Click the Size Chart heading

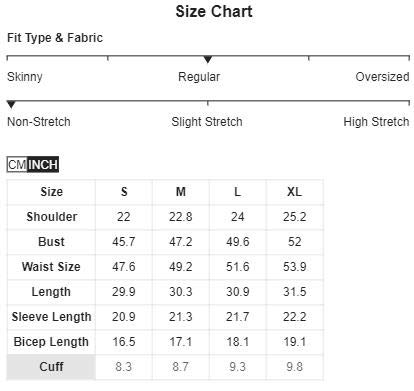(x=214, y=12)
